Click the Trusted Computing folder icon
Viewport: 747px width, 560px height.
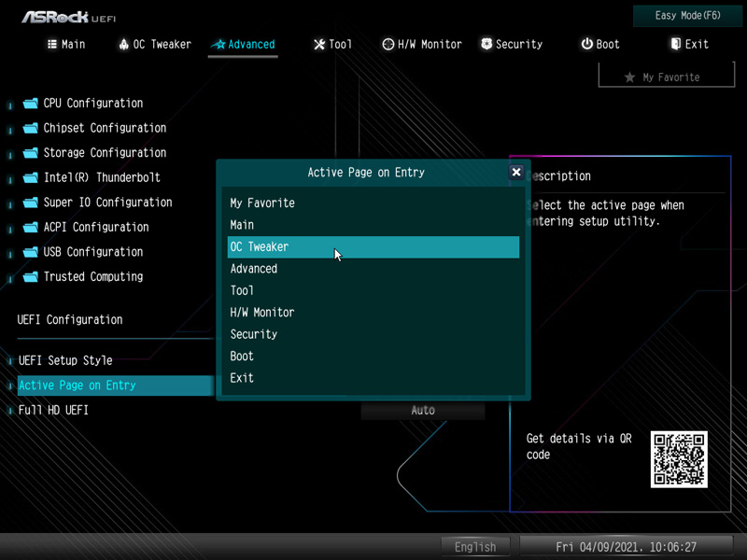point(31,276)
